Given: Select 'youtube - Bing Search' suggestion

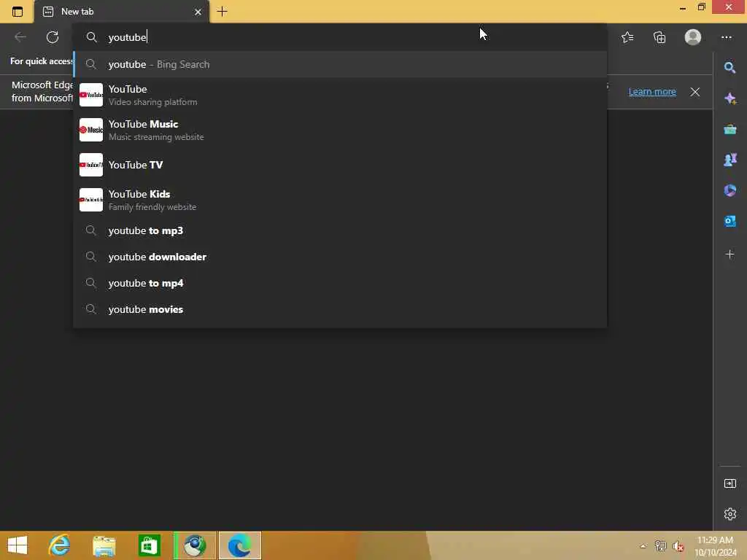Looking at the screenshot, I should coord(340,64).
